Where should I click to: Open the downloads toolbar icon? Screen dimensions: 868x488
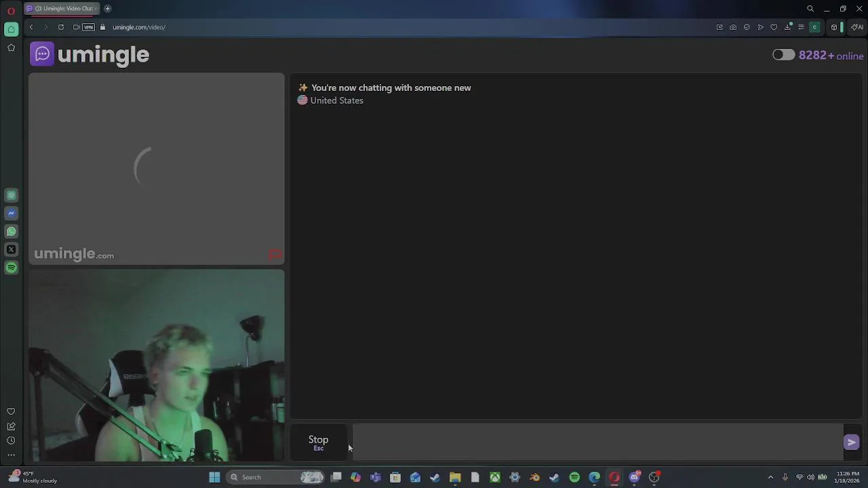click(x=787, y=27)
